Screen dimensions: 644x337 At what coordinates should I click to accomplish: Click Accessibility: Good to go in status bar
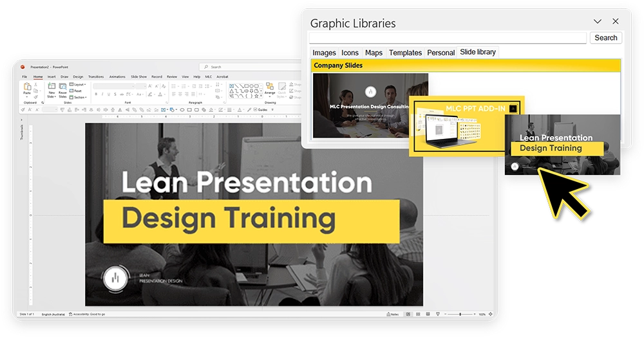click(87, 314)
